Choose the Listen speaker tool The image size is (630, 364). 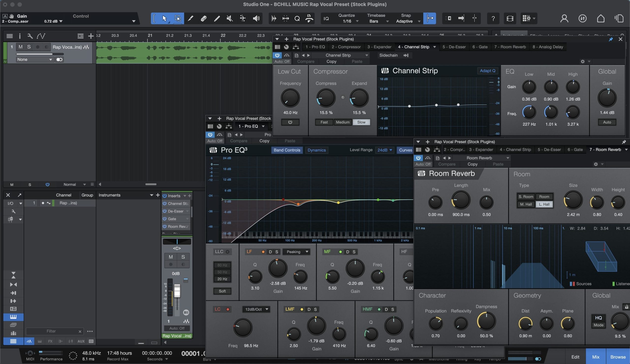(256, 18)
